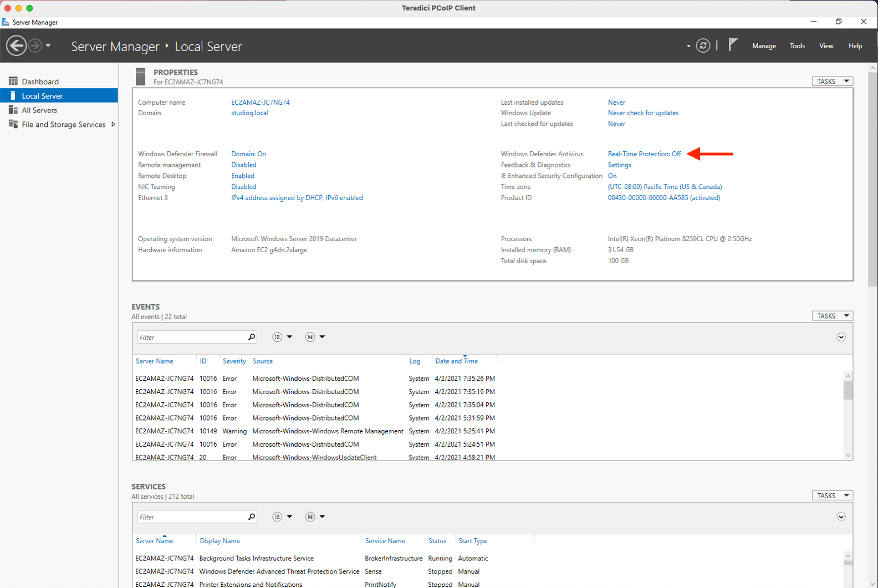Click the Product ID activated link
878x588 pixels.
pos(663,198)
